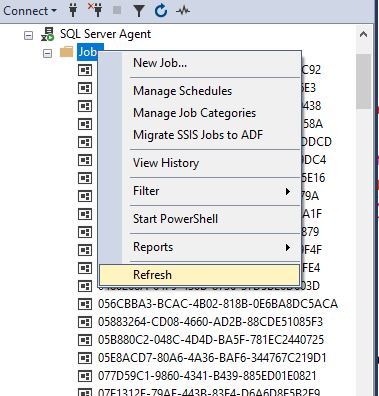Click the scrollbar up arrow
Image resolution: width=379 pixels, height=396 pixels.
tap(363, 34)
